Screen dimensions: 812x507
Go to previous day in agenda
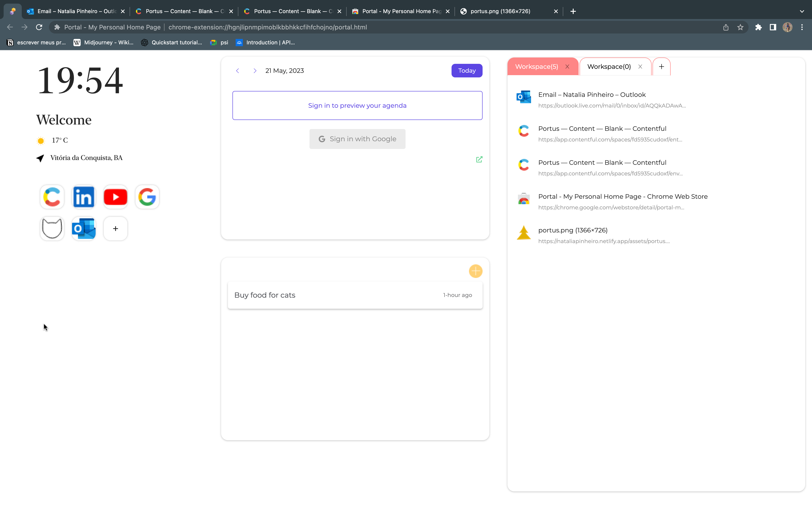[238, 71]
